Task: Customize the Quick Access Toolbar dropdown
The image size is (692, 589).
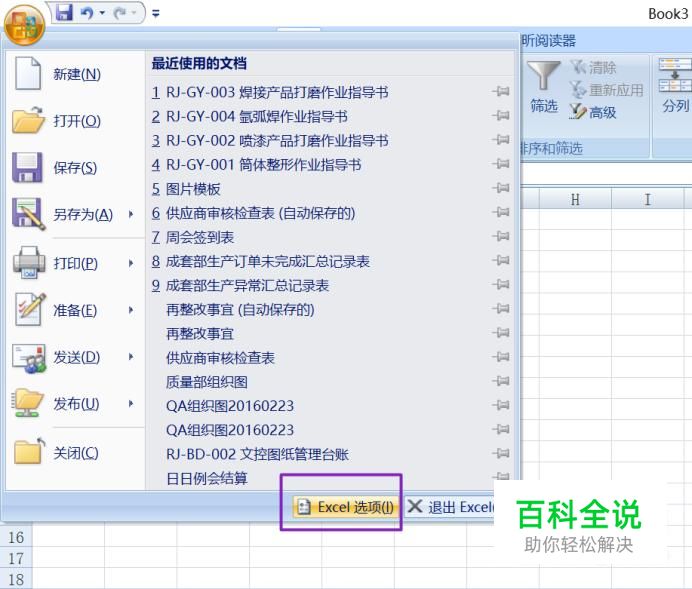Action: point(155,14)
